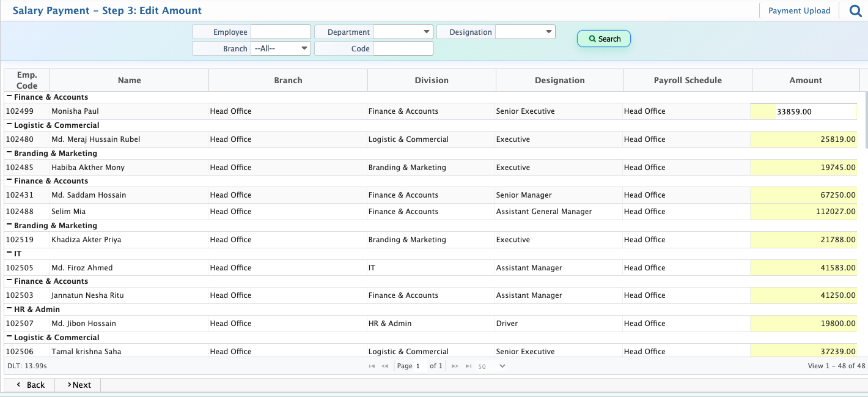Open the Payment Upload link
The width and height of the screenshot is (868, 397).
(799, 10)
